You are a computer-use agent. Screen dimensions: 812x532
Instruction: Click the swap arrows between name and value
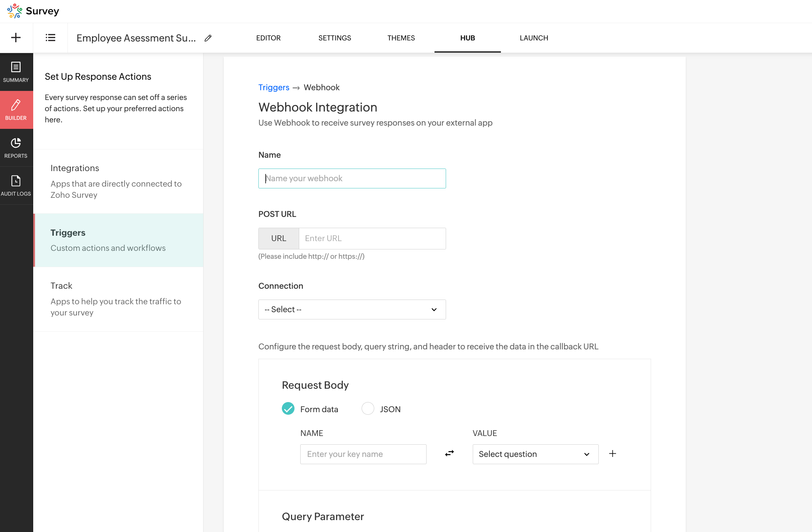pyautogui.click(x=449, y=454)
